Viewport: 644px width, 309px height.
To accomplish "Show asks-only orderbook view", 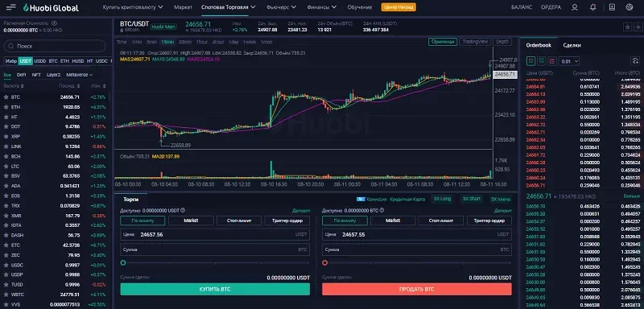I will 552,60.
